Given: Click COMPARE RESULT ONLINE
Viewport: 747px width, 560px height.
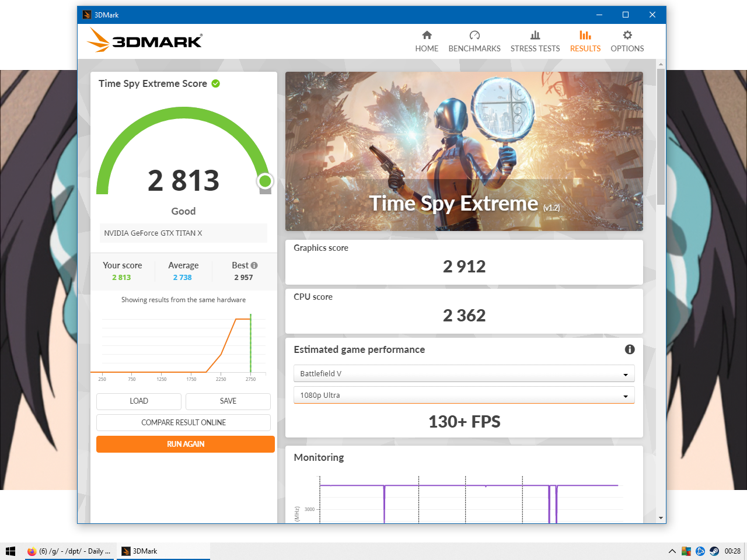Looking at the screenshot, I should coord(183,422).
